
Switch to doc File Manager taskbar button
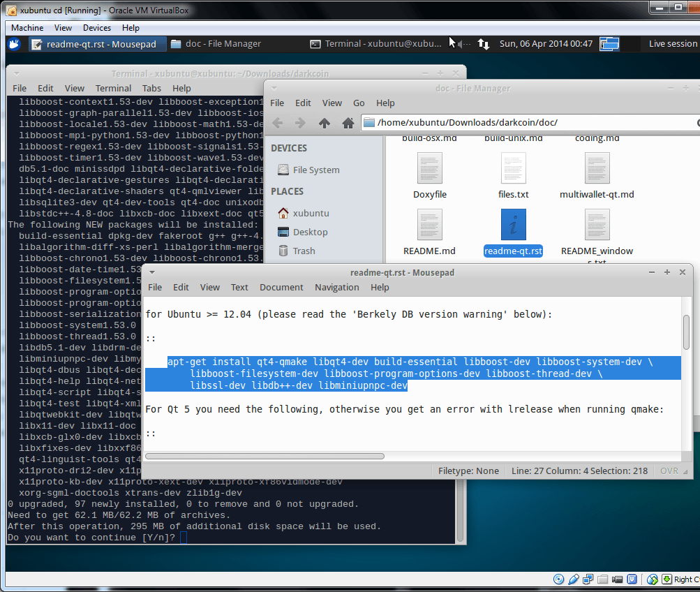pos(217,44)
